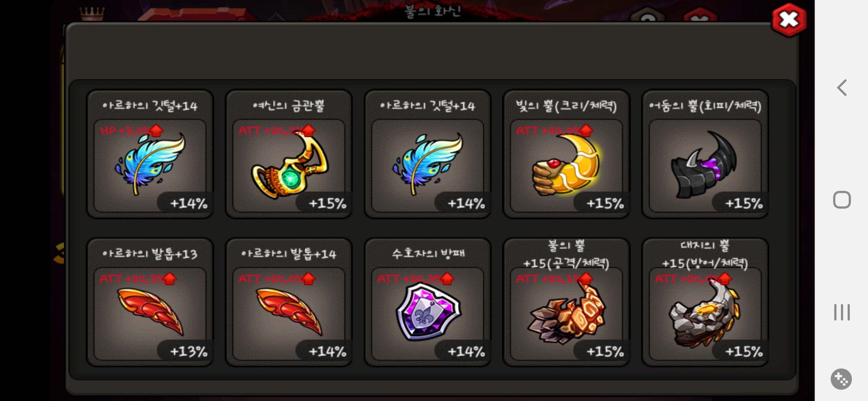The height and width of the screenshot is (401, 868).
Task: Choose the red claw +13 item
Action: tap(150, 302)
